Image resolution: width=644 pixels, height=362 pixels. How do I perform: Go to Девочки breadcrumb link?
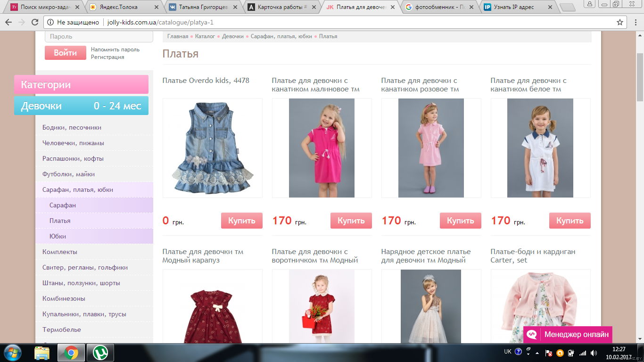pos(233,36)
